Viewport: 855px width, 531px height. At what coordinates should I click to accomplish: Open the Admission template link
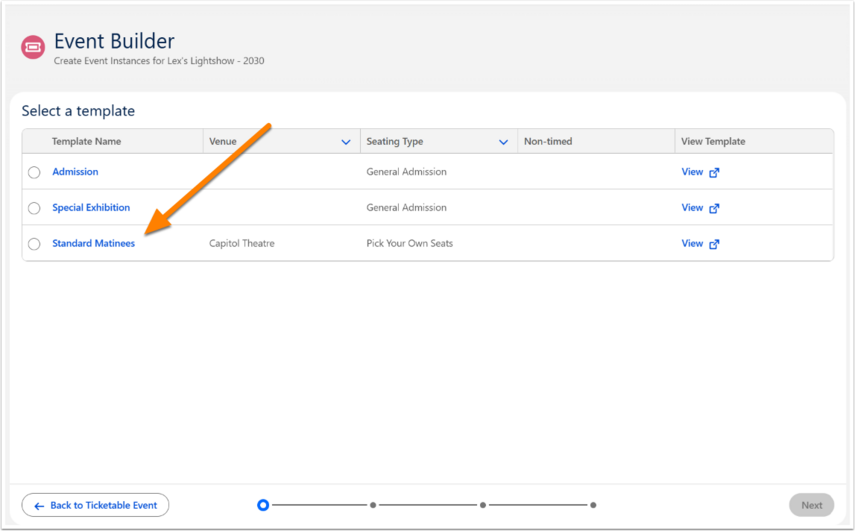[75, 172]
